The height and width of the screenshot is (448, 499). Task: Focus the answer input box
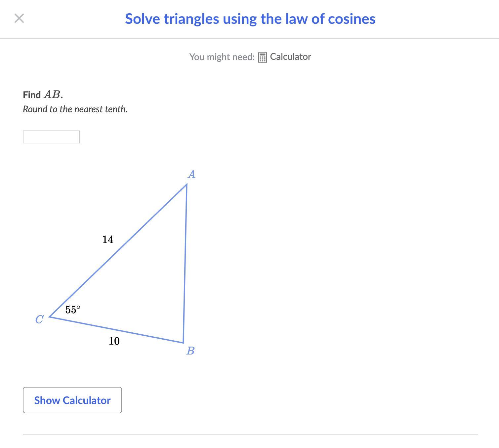(51, 137)
